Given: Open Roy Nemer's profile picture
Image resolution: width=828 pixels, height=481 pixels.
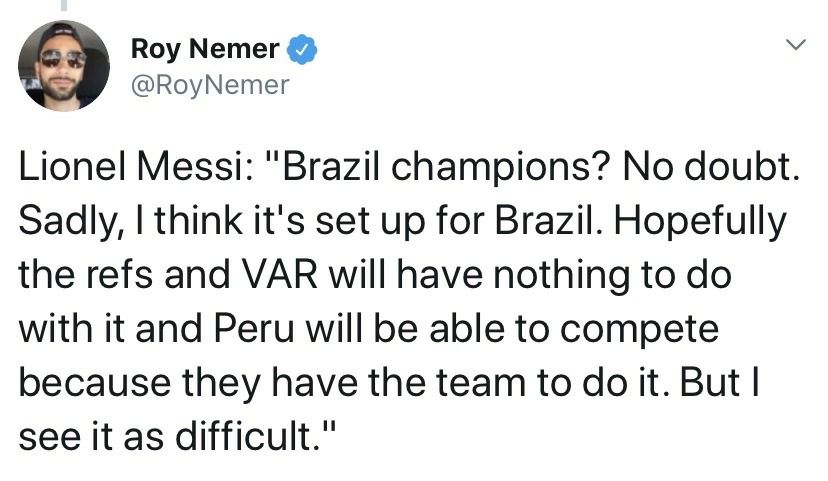Looking at the screenshot, I should (x=64, y=65).
